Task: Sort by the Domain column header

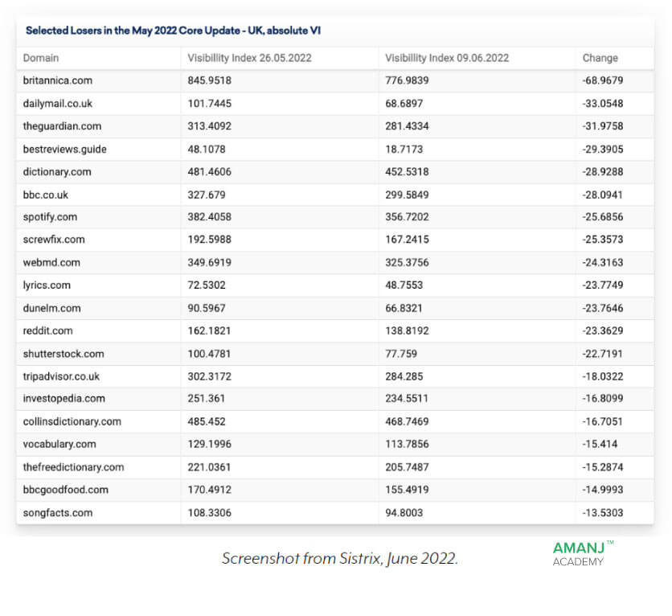Action: click(x=41, y=58)
